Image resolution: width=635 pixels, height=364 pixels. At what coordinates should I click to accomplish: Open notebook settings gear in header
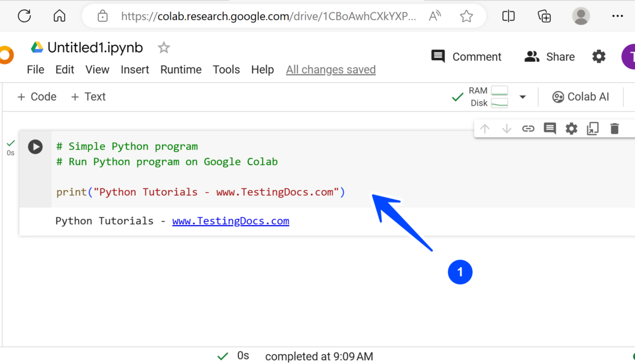tap(599, 56)
